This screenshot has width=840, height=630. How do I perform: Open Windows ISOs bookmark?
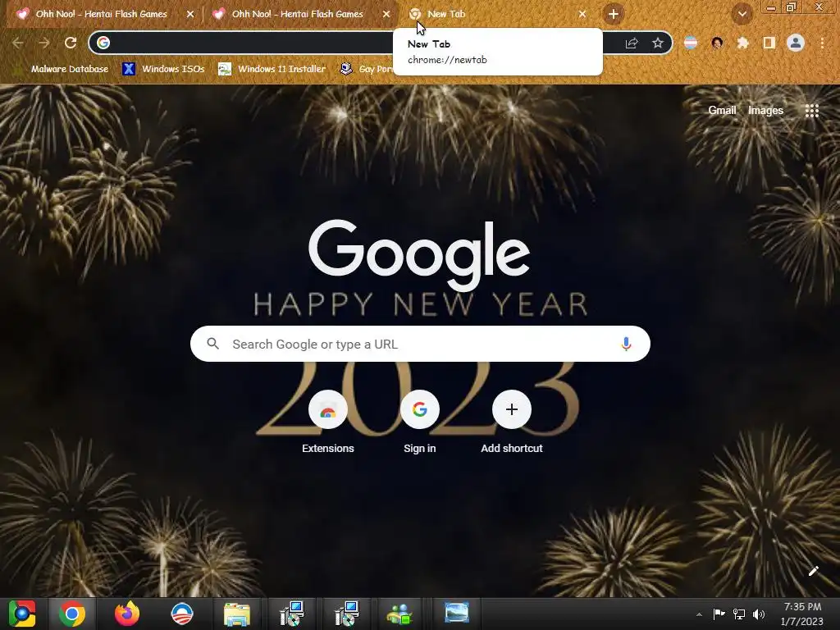tap(163, 69)
